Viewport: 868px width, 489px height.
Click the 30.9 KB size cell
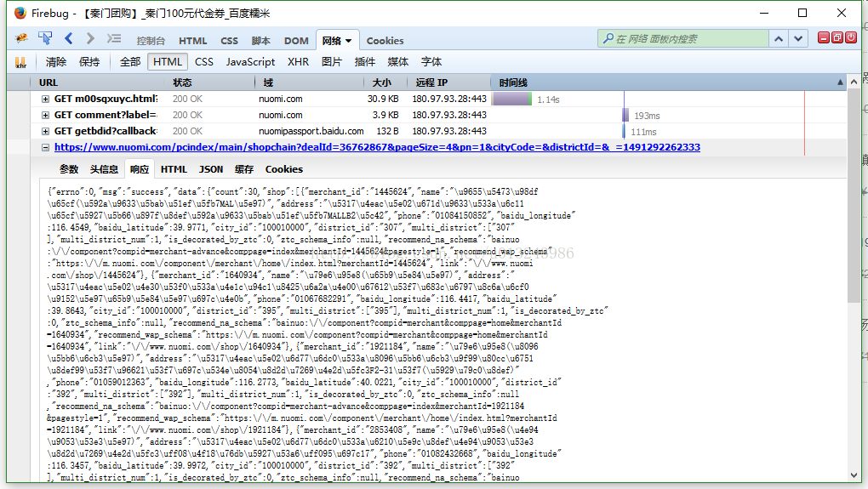[x=383, y=99]
